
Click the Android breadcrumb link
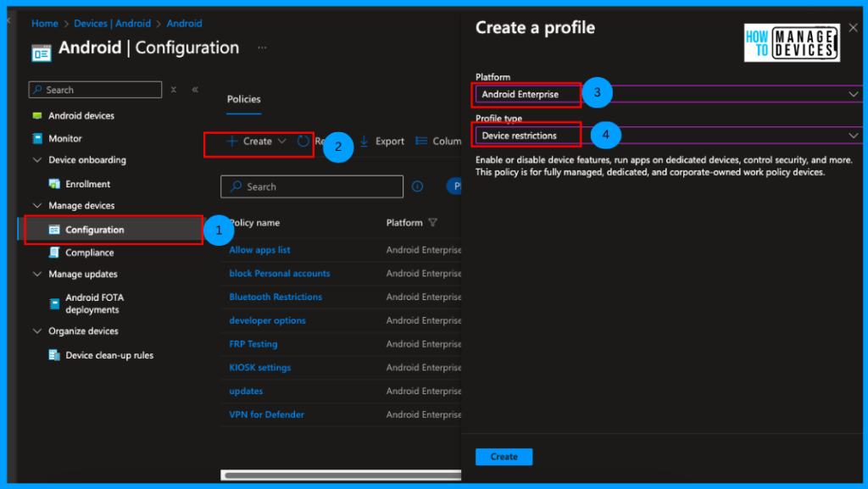tap(184, 23)
